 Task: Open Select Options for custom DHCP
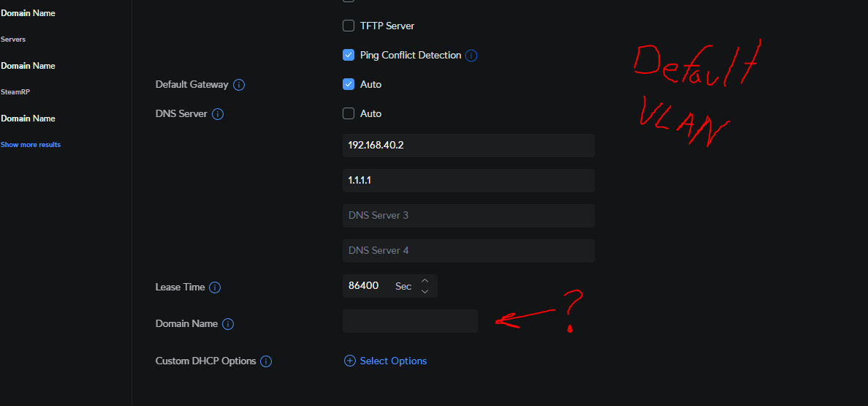393,361
